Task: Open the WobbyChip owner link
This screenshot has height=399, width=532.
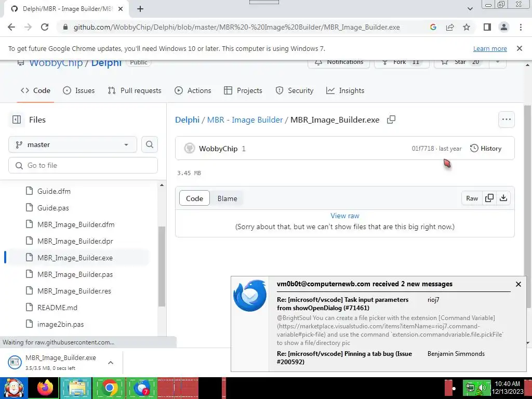Action: [x=56, y=63]
